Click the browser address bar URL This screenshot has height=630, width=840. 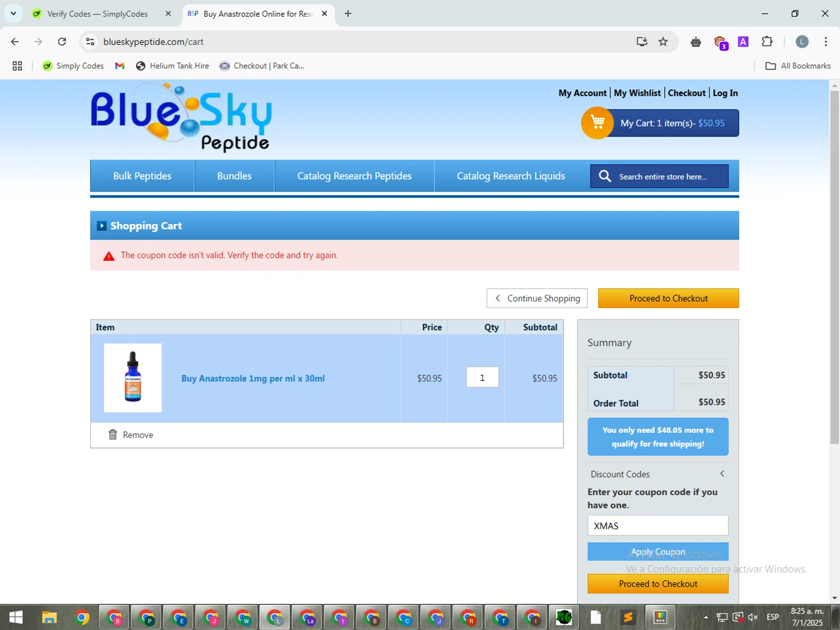click(x=153, y=41)
